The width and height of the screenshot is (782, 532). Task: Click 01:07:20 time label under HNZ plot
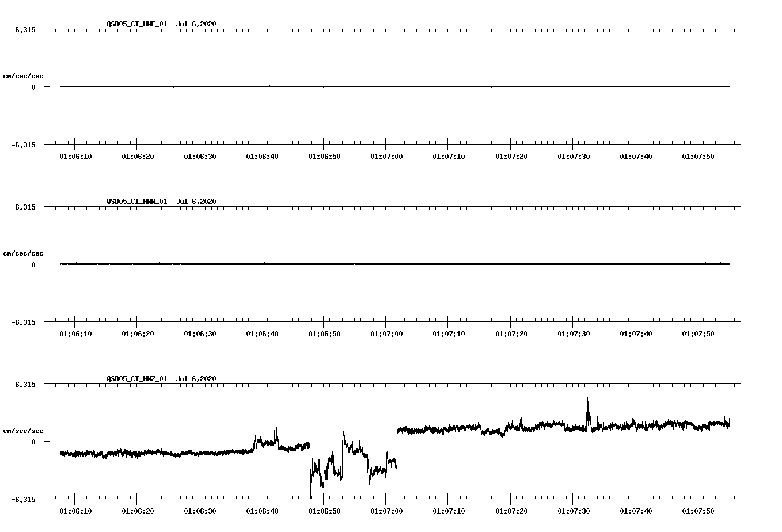point(511,511)
